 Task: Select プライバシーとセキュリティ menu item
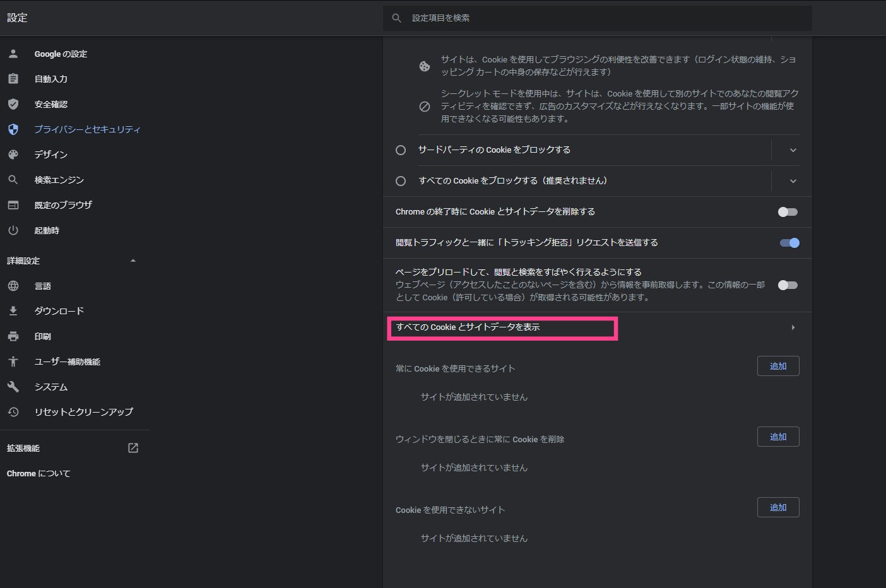click(x=87, y=129)
